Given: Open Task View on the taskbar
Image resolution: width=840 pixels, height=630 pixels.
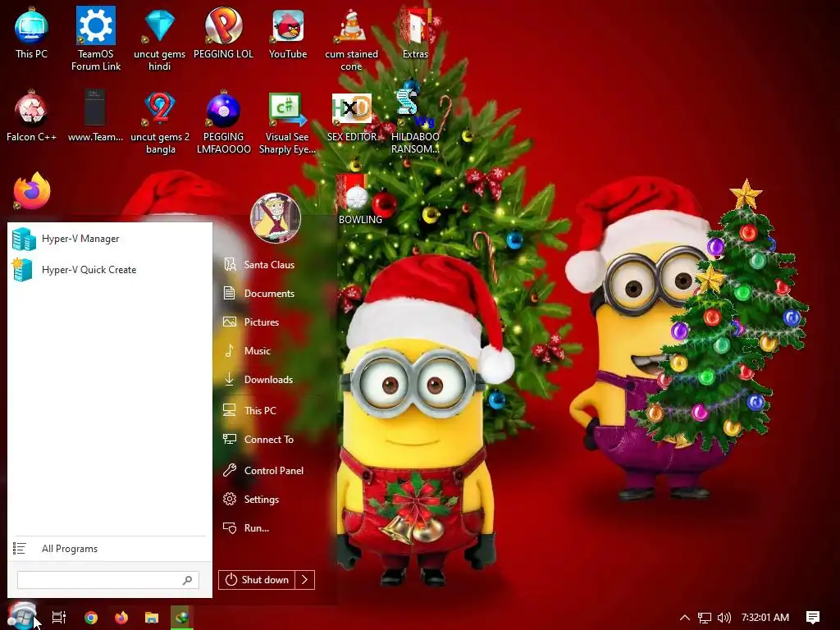Looking at the screenshot, I should pyautogui.click(x=59, y=617).
